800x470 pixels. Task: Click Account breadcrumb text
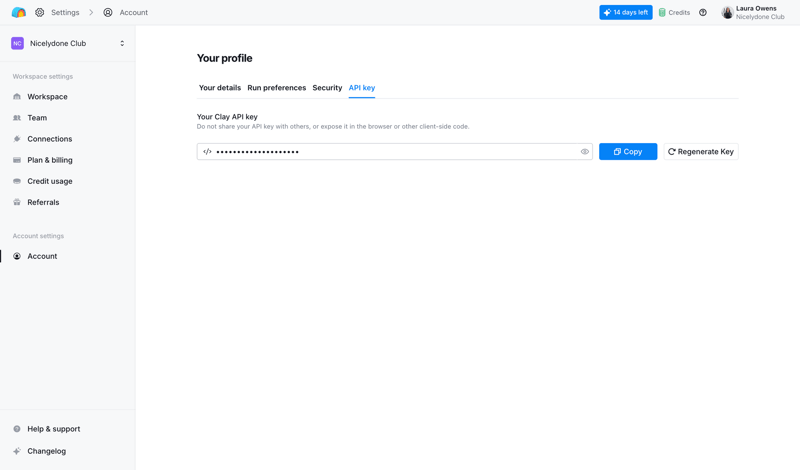coord(134,12)
